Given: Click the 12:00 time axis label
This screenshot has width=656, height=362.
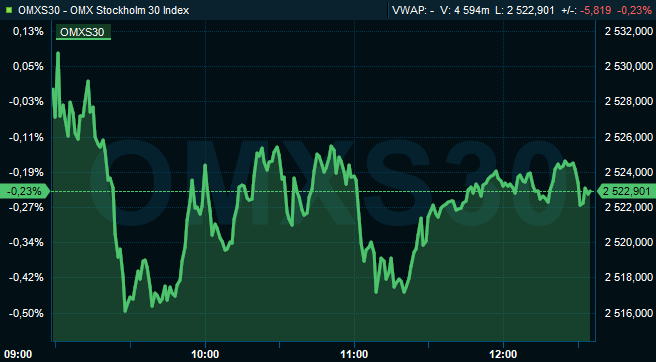Looking at the screenshot, I should (503, 354).
